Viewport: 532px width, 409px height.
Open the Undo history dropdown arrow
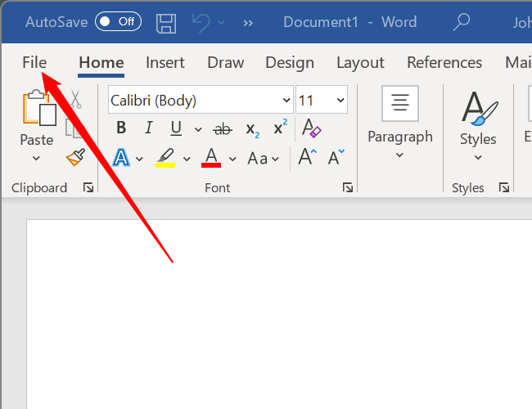(x=221, y=23)
